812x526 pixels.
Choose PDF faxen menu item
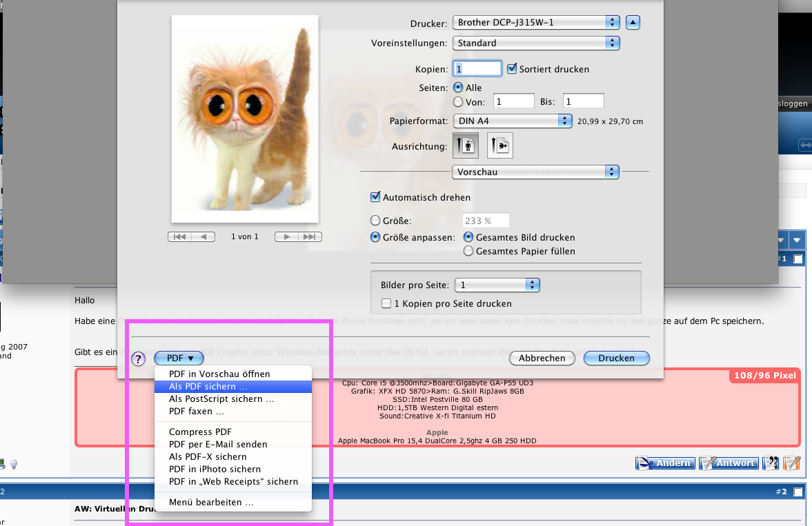[233, 411]
